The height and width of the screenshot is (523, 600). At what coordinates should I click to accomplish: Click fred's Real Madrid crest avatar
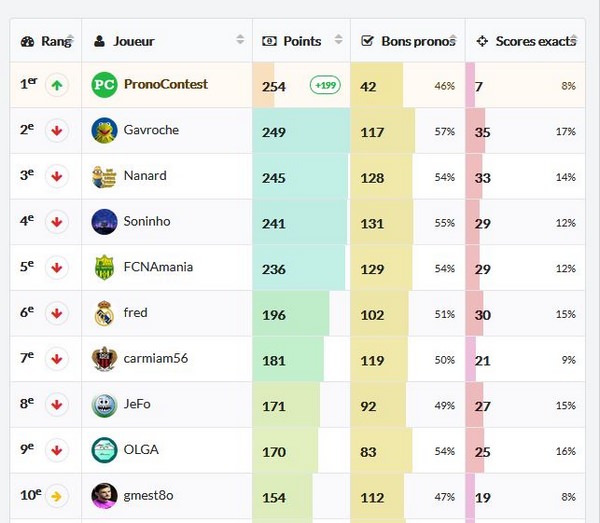click(105, 313)
